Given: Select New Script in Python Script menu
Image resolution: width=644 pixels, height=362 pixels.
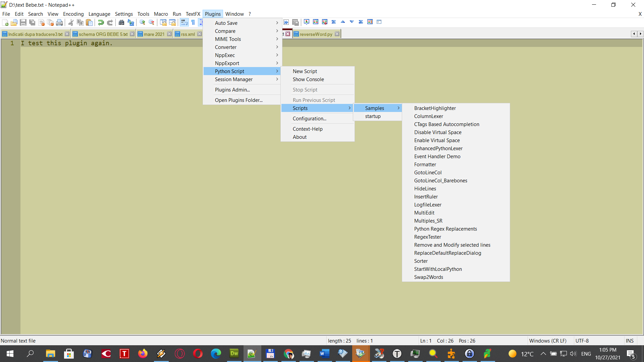Looking at the screenshot, I should 317,71.
